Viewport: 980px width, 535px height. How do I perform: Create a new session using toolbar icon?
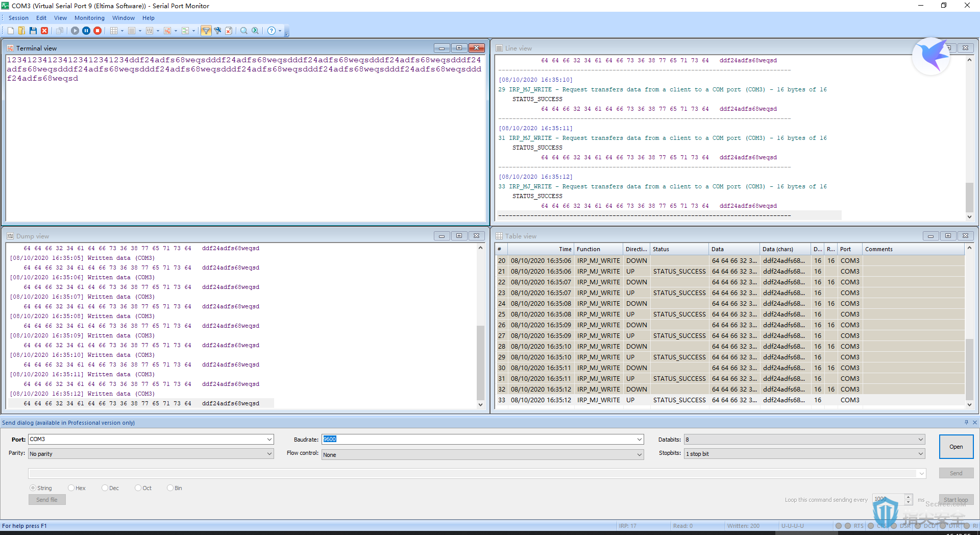point(11,31)
